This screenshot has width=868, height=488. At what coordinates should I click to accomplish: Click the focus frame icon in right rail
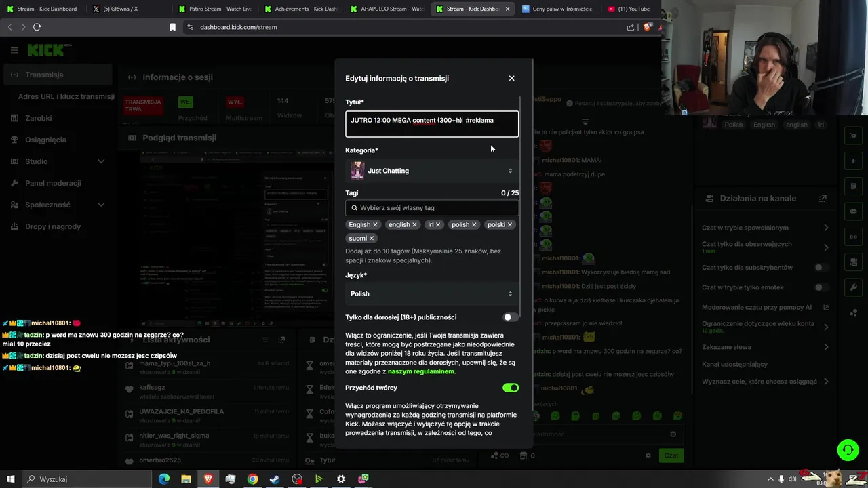tap(853, 136)
